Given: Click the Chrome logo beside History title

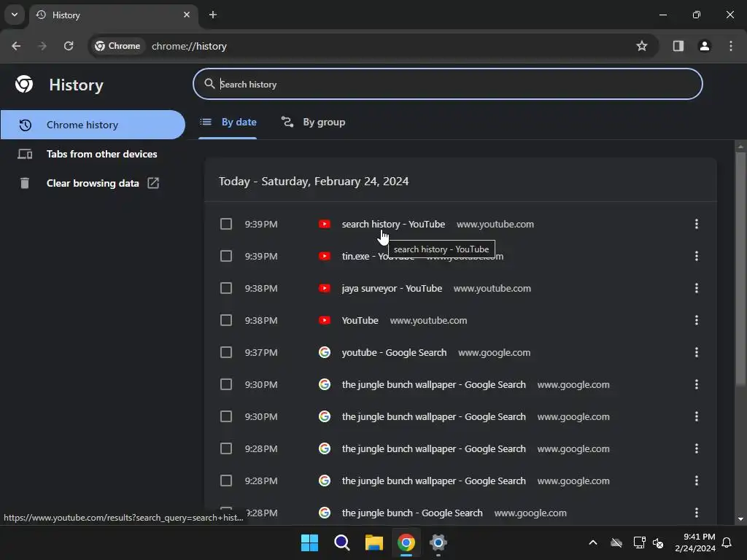Looking at the screenshot, I should pyautogui.click(x=24, y=85).
